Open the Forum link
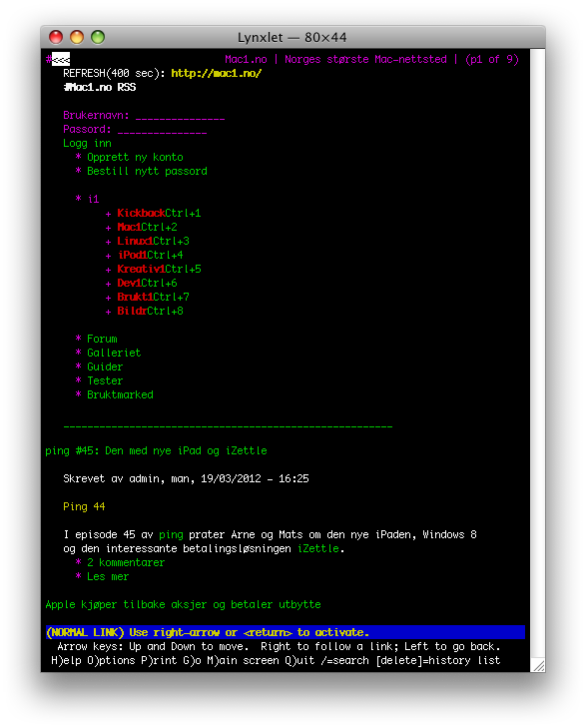Screen dimensions: 586x728 (x=102, y=339)
